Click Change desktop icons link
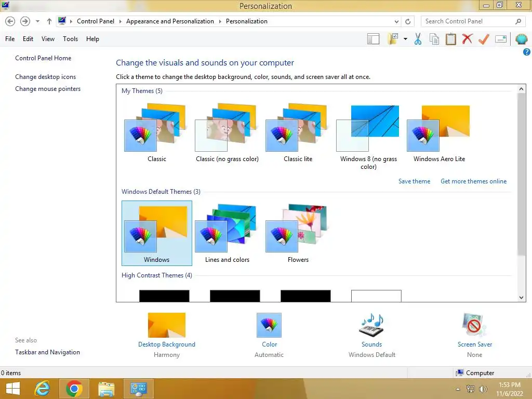This screenshot has width=532, height=399. (46, 77)
